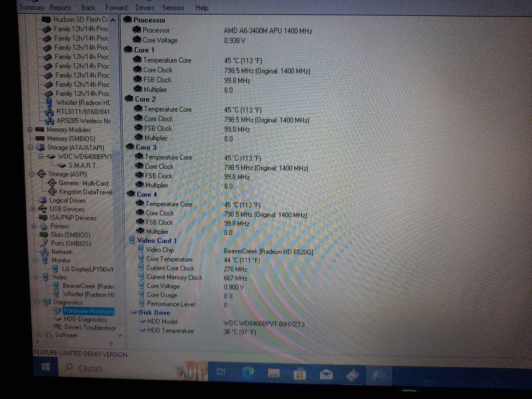Click the BeaverCreek [Radeon HD 6520G] value
The height and width of the screenshot is (399, 532).
[269, 251]
